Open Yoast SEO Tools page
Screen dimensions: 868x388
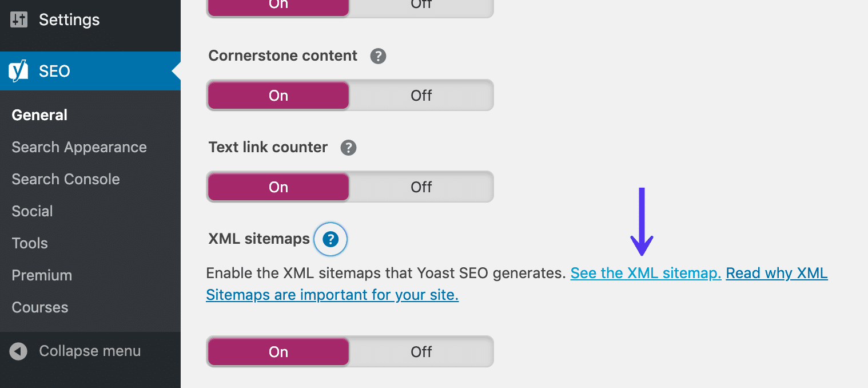[29, 243]
